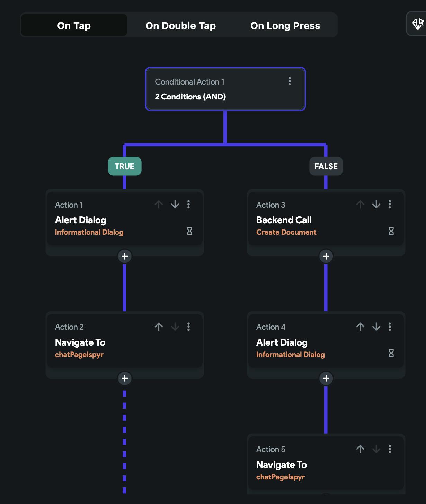Open Action 1 three-dot menu

click(188, 205)
